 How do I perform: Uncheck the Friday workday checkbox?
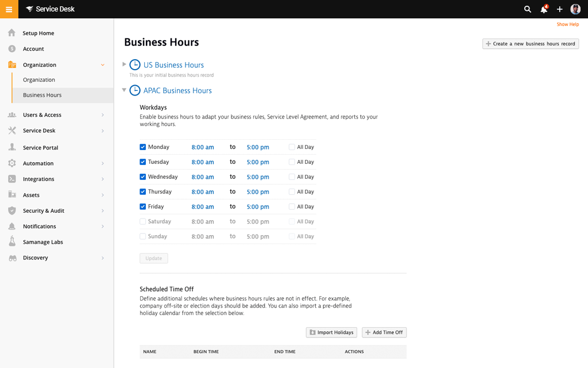click(x=143, y=206)
